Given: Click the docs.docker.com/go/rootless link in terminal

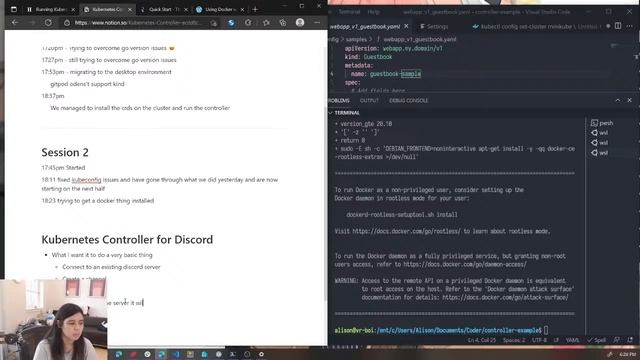Looking at the screenshot, I should click(406, 231).
